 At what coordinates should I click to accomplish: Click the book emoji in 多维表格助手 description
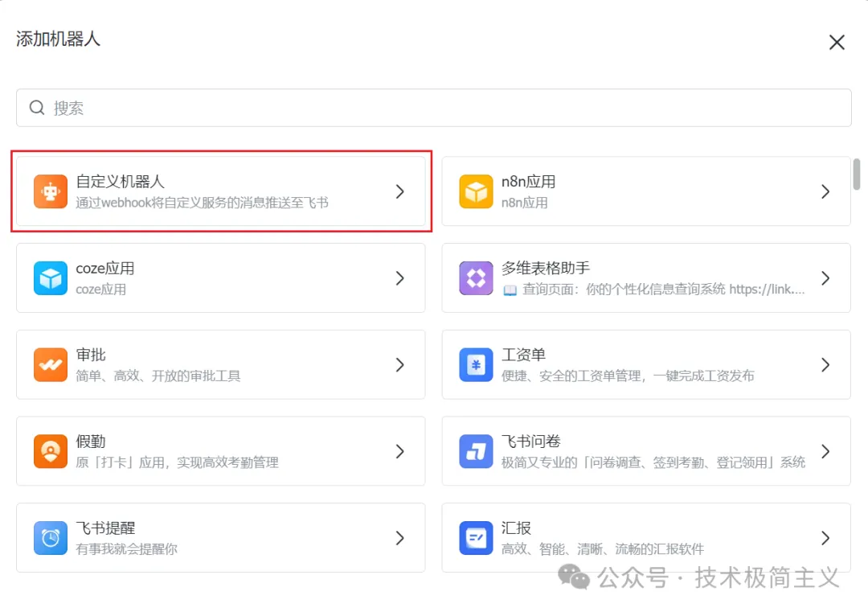(510, 290)
